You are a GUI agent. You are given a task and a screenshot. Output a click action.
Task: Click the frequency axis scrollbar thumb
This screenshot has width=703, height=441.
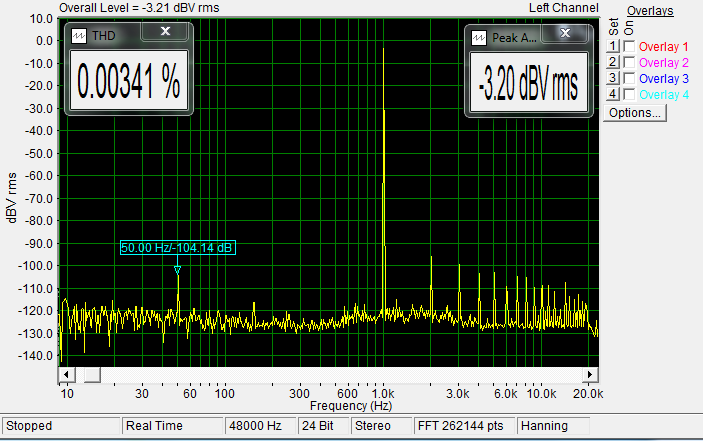[92, 375]
